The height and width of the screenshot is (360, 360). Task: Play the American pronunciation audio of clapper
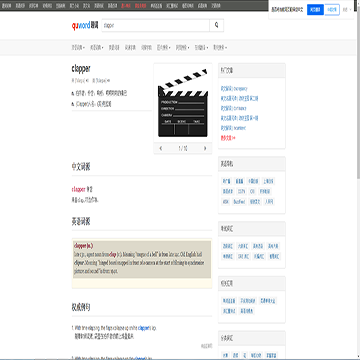109,80
